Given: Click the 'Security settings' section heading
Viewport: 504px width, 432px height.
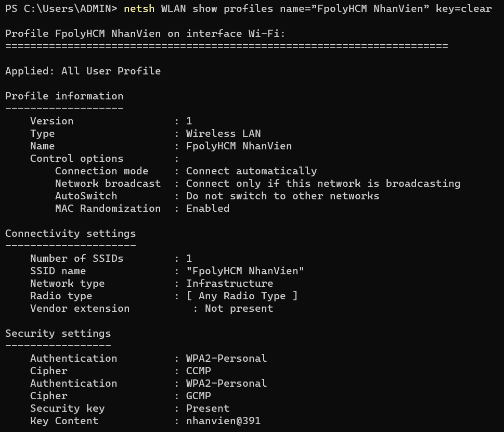Looking at the screenshot, I should pos(58,334).
